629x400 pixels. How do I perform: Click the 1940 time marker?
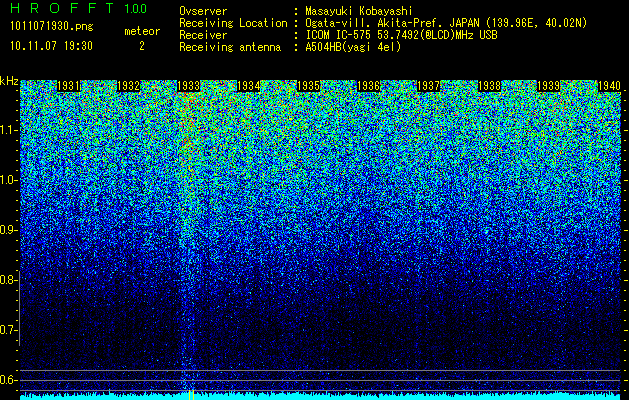(609, 86)
